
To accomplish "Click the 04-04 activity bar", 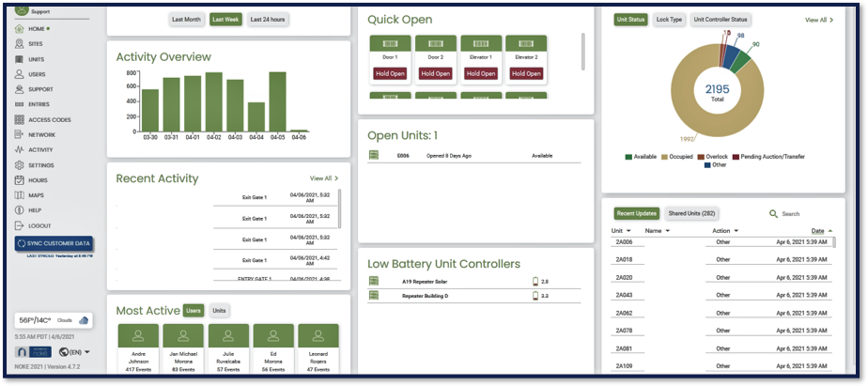I will [x=256, y=116].
